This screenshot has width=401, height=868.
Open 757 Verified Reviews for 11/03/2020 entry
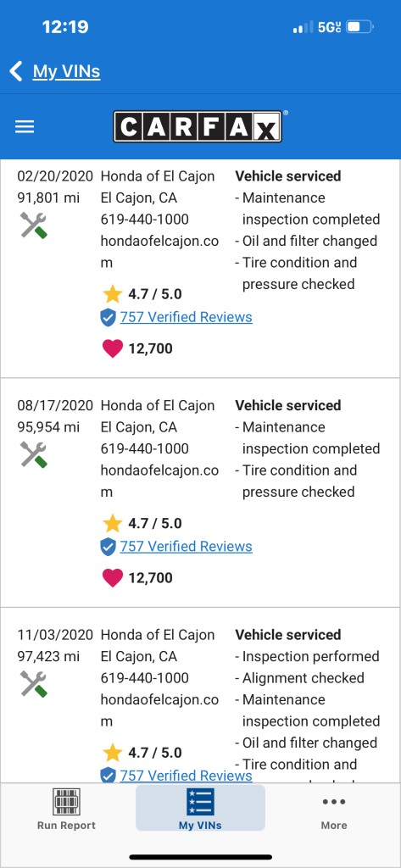(187, 775)
